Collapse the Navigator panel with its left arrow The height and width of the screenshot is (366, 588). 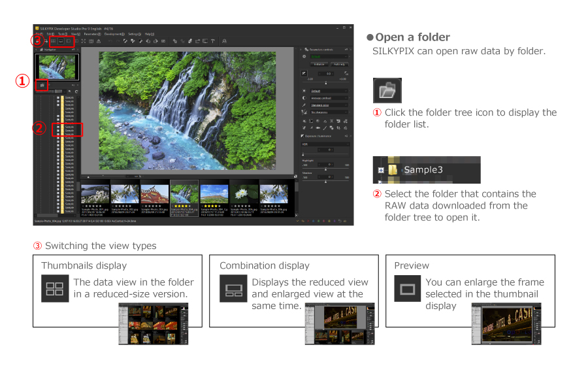[x=36, y=50]
